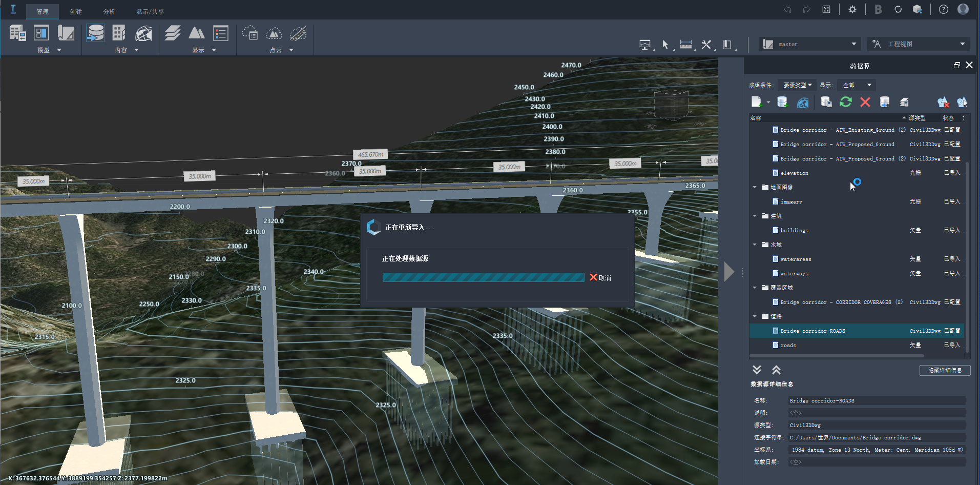Viewport: 980px width, 485px height.
Task: Click the monitor profile view icon
Action: [645, 45]
